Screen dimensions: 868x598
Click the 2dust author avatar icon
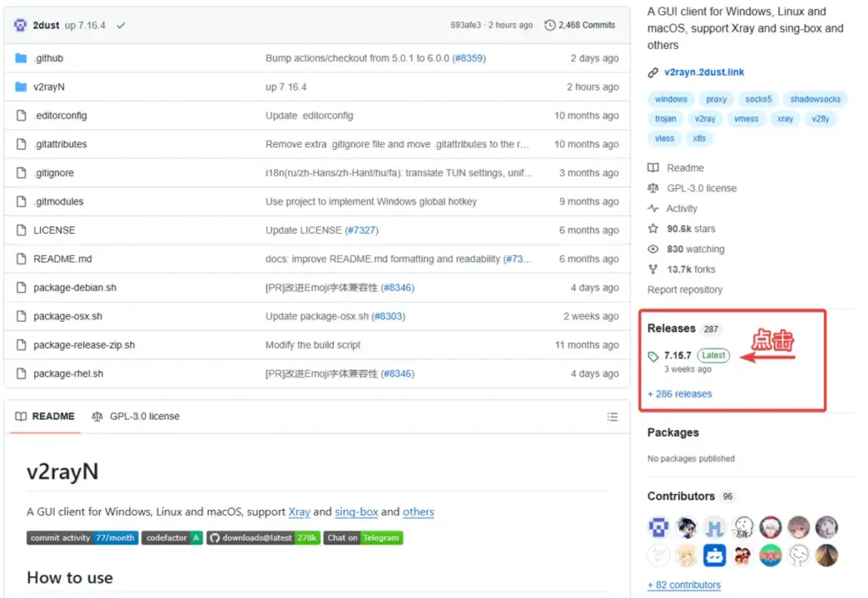20,25
